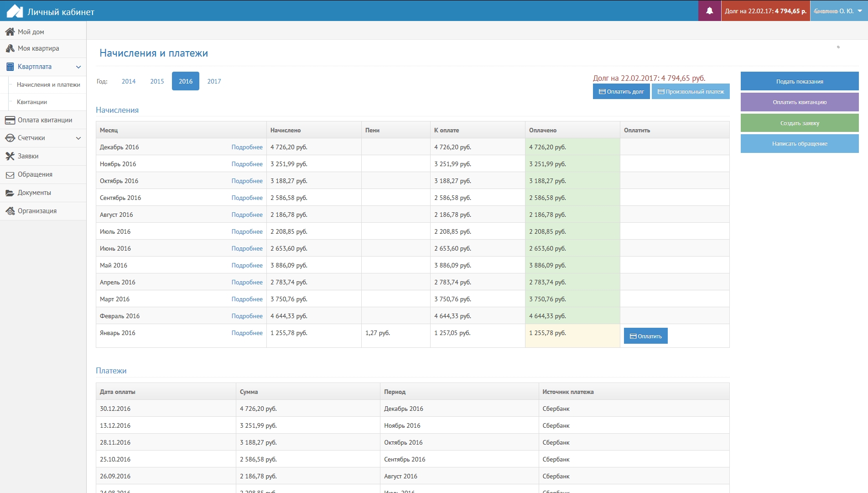Click payment date 30.12.2016

tap(115, 409)
